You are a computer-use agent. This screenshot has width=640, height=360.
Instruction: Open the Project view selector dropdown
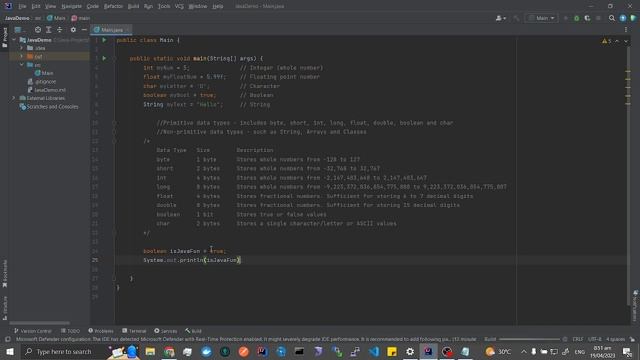(19, 30)
